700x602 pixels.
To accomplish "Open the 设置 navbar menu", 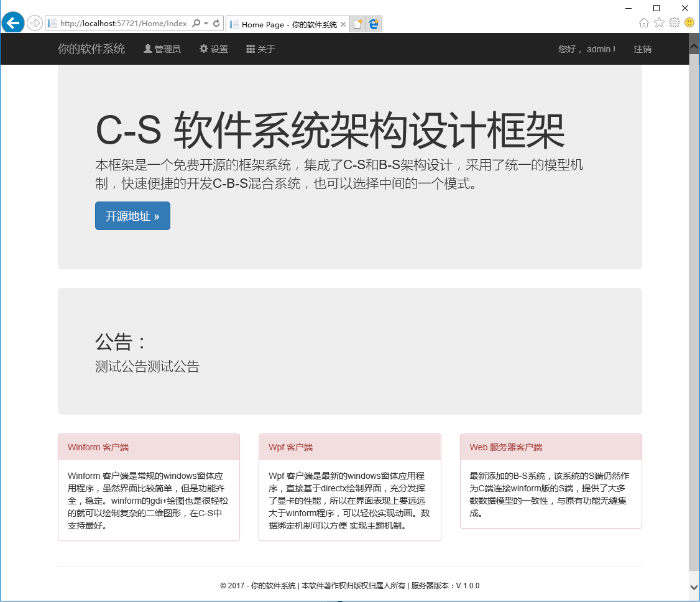I will pos(214,49).
